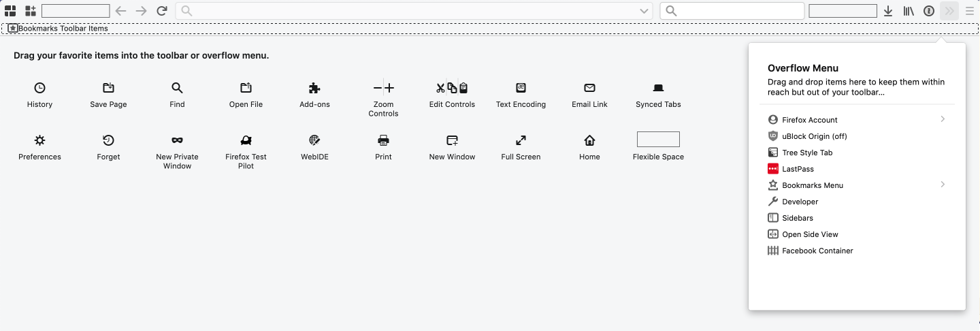Click the Downloads arrow in toolbar

[x=888, y=11]
